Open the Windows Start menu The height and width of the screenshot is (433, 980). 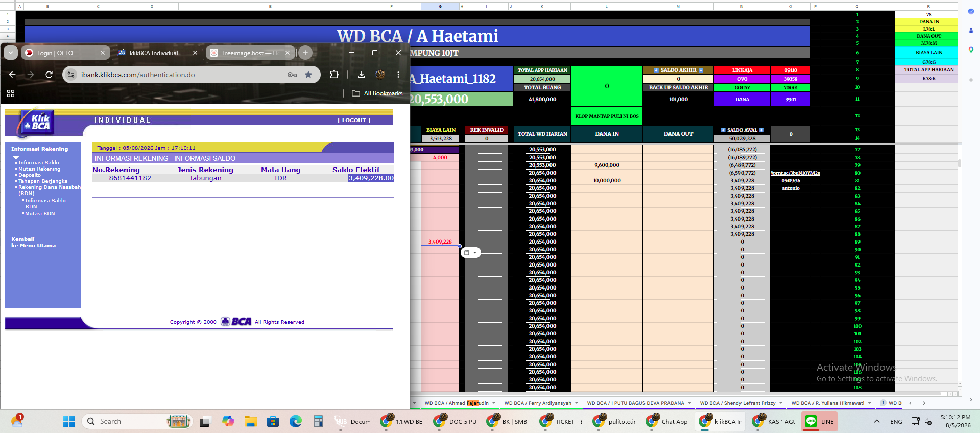tap(68, 421)
